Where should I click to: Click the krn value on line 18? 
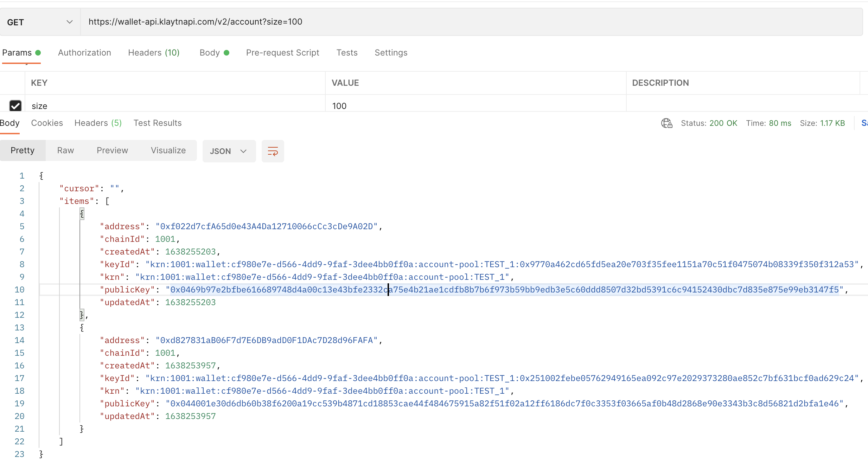[322, 391]
